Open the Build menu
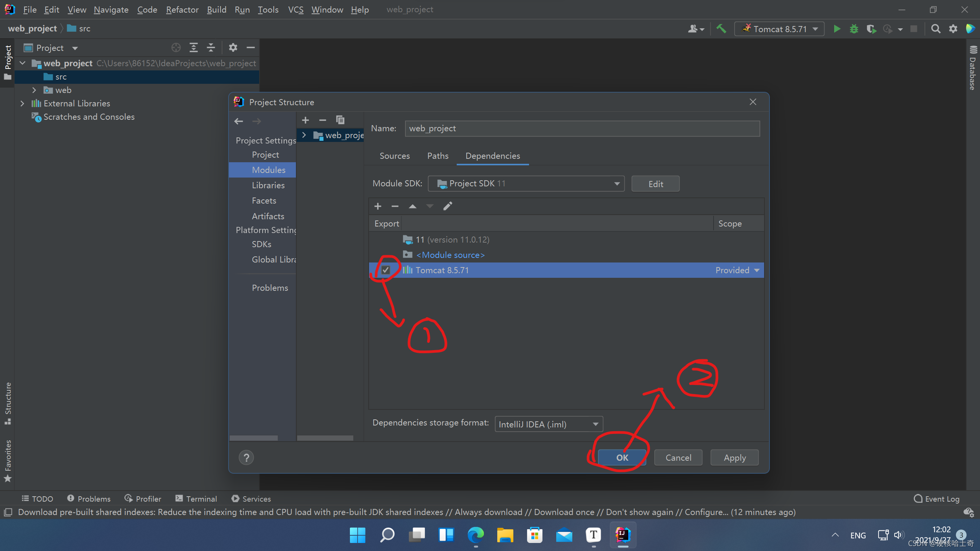980x551 pixels. 217,10
